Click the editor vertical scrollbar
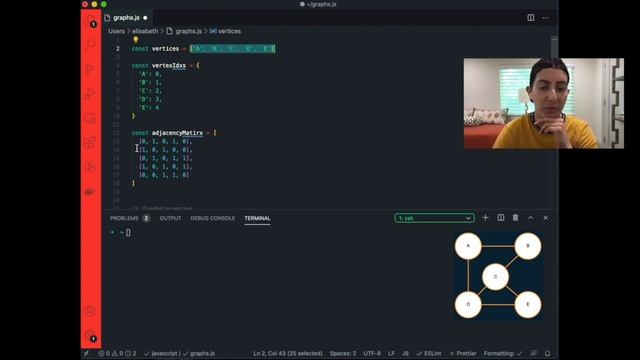Viewport: 640px width, 360px height. (554, 47)
